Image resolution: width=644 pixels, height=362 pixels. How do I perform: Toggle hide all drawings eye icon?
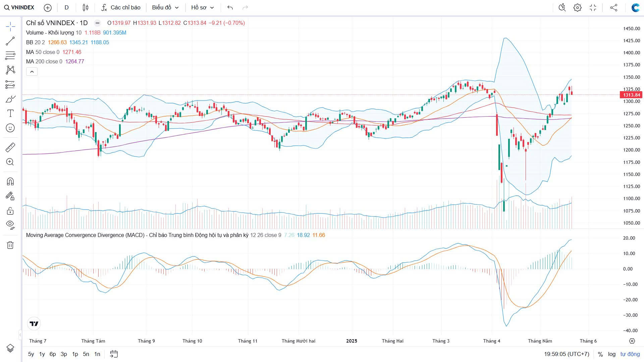pyautogui.click(x=10, y=224)
